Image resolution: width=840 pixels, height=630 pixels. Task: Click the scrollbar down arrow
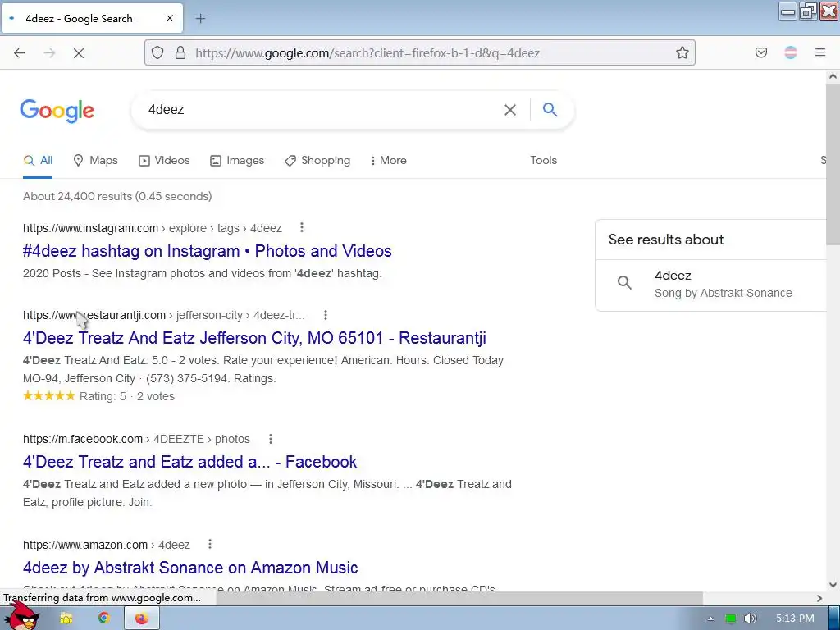click(x=833, y=584)
